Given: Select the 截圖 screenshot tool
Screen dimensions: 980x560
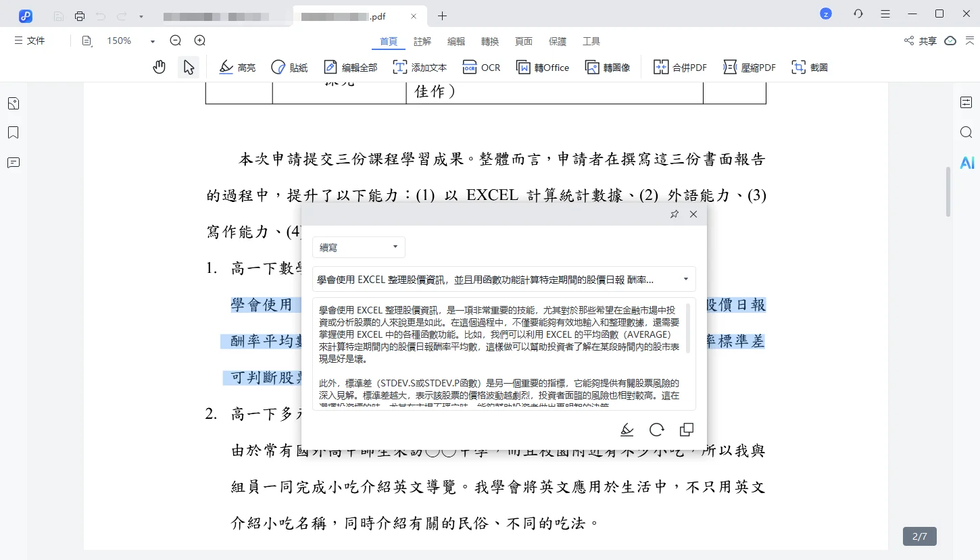Looking at the screenshot, I should 809,67.
